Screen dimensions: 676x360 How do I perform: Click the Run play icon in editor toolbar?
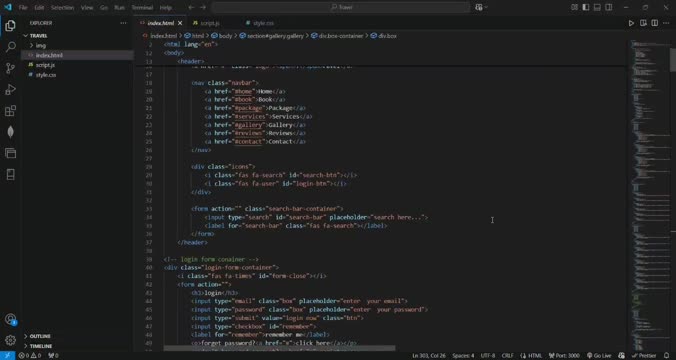tap(631, 23)
